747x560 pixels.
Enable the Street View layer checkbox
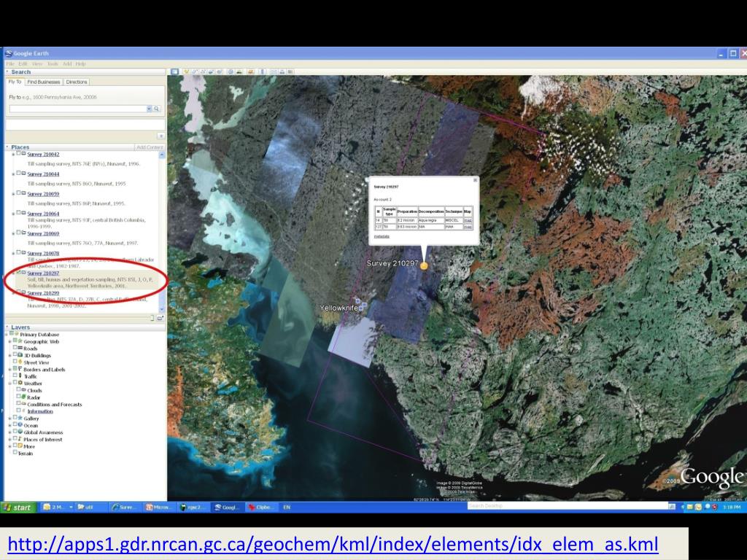pyautogui.click(x=15, y=362)
